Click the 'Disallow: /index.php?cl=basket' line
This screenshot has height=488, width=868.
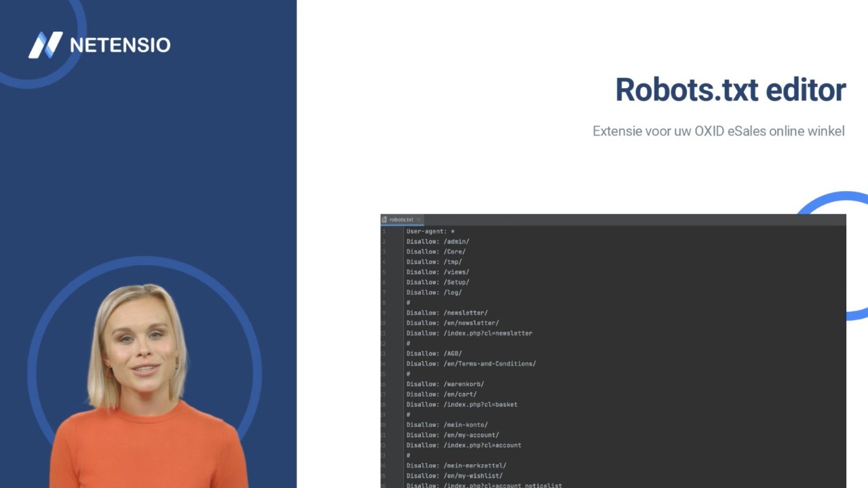pos(462,404)
